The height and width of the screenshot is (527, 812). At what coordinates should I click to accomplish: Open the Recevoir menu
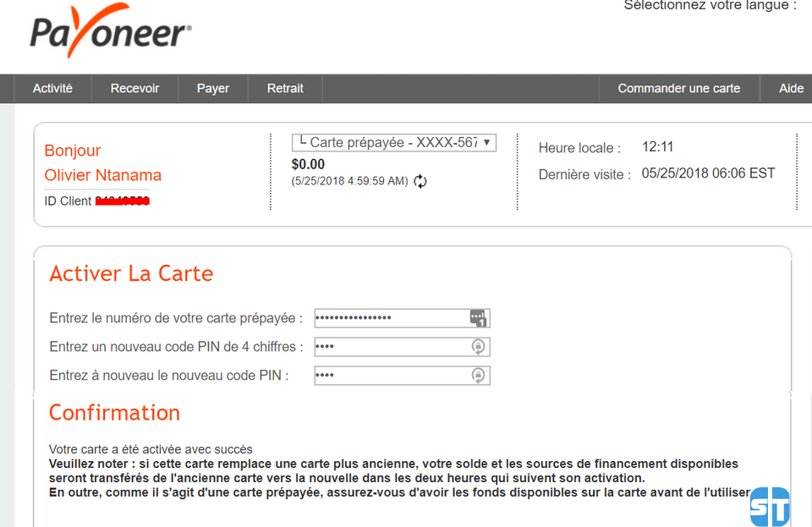click(134, 88)
